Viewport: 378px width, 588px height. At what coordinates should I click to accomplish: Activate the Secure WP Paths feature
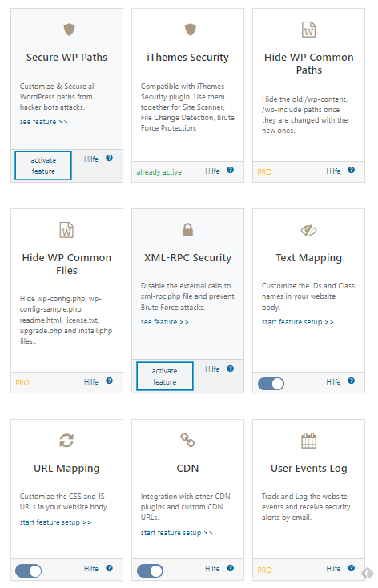43,165
